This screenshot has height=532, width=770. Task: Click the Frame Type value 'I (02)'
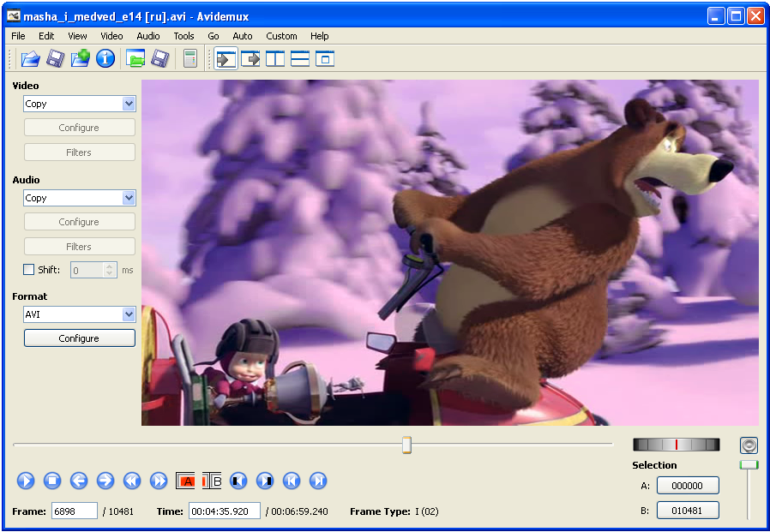click(426, 511)
